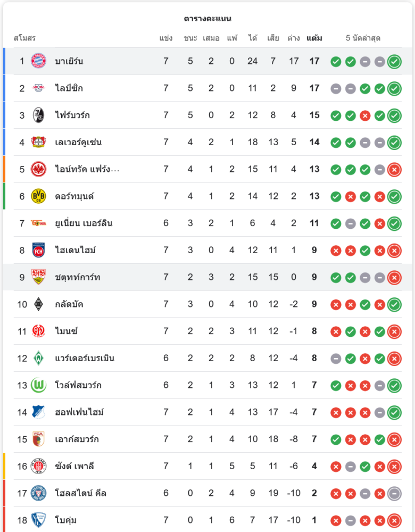The width and height of the screenshot is (415, 532).
Task: Click the RB Leipzig club logo
Action: [x=38, y=88]
